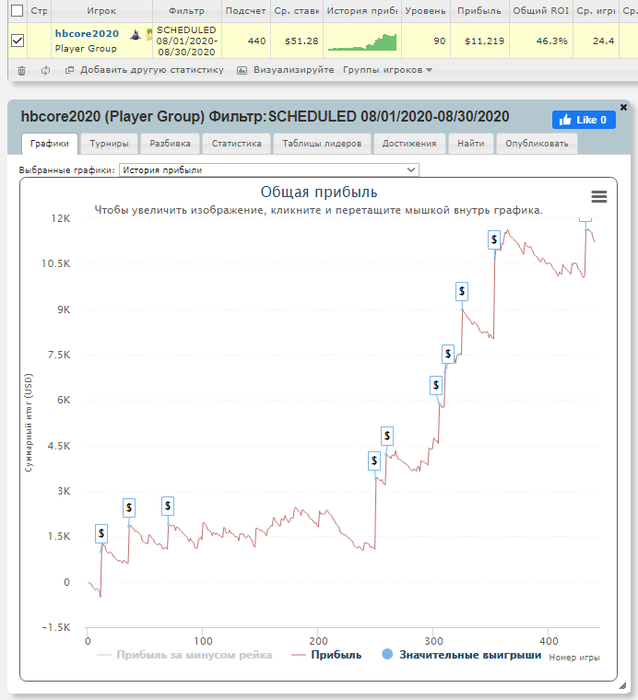Close the hbcore2020 chart panel
Screen dimensions: 638x700
coord(623,107)
